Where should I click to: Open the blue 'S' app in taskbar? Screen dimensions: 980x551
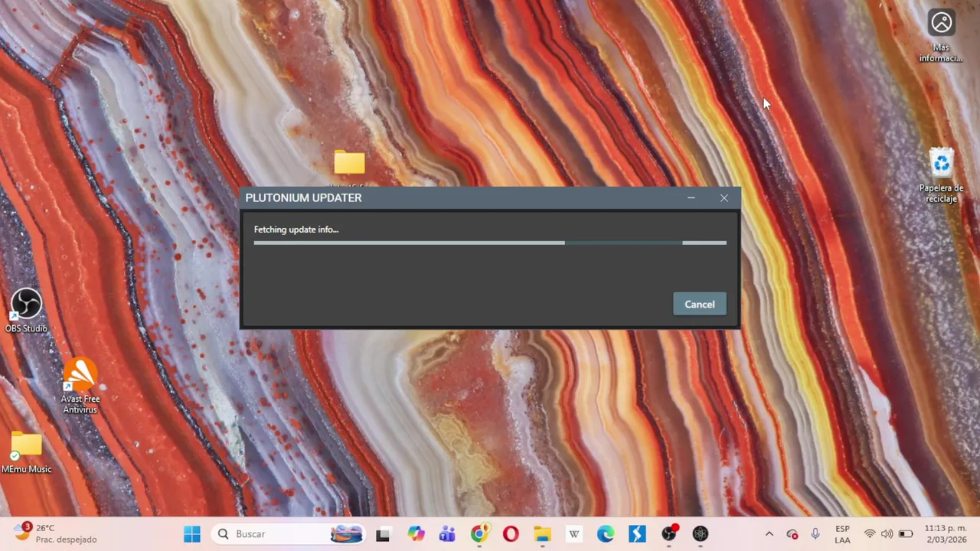pyautogui.click(x=637, y=534)
